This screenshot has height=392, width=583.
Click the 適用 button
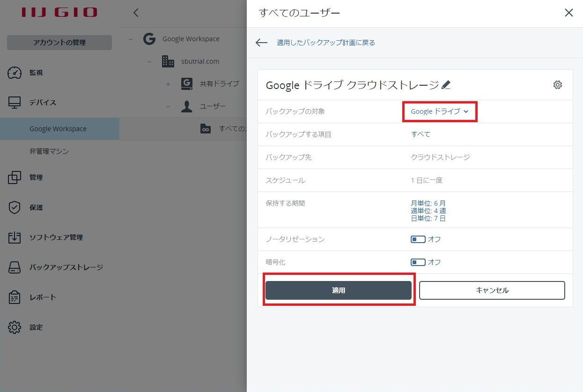(x=339, y=290)
